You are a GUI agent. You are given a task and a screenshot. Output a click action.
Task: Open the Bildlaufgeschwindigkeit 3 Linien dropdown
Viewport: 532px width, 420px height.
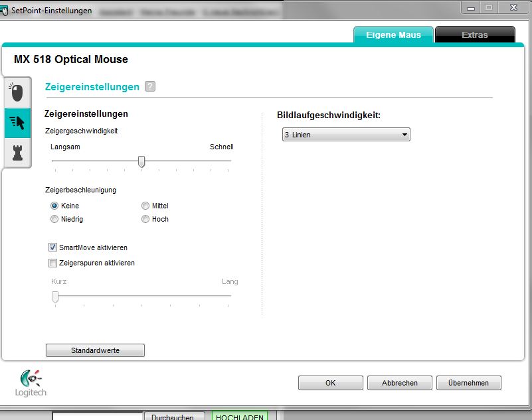346,135
